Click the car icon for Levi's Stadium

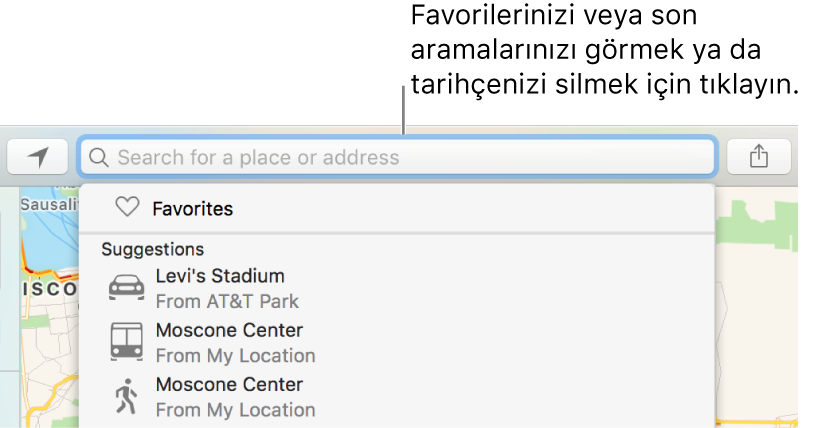pyautogui.click(x=126, y=287)
